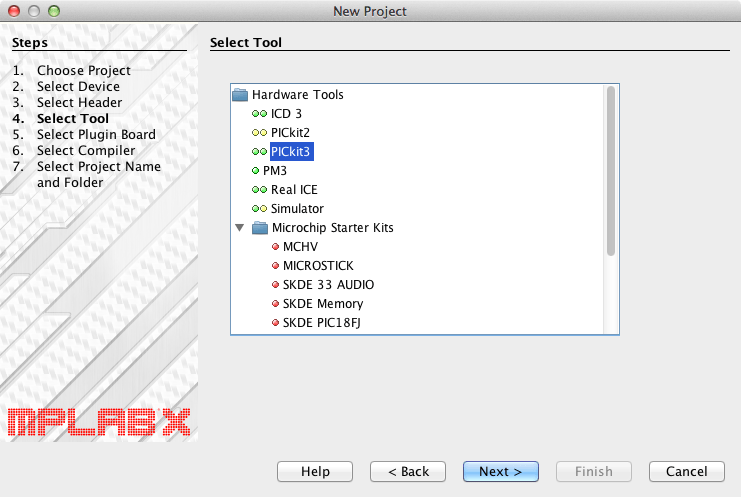Image resolution: width=741 pixels, height=497 pixels.
Task: Choose SKDE Memory from the list
Action: [323, 304]
